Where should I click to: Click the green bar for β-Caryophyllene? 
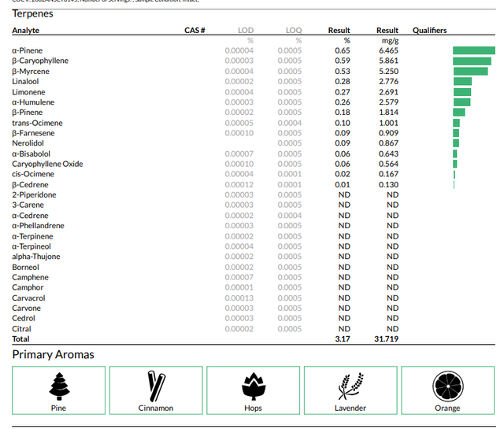click(x=472, y=61)
